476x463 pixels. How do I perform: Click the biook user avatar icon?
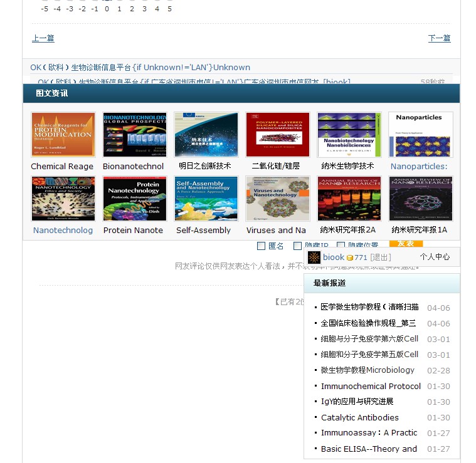point(314,258)
